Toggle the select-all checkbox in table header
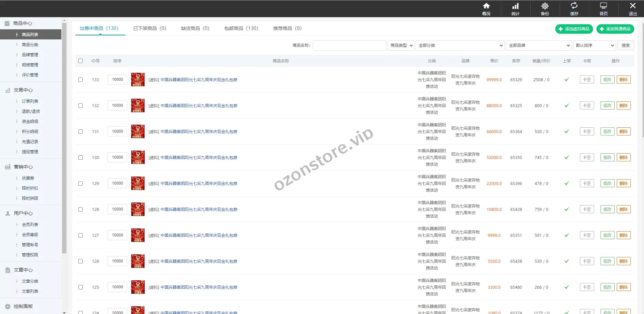Viewport: 644px width, 314px height. 80,61
